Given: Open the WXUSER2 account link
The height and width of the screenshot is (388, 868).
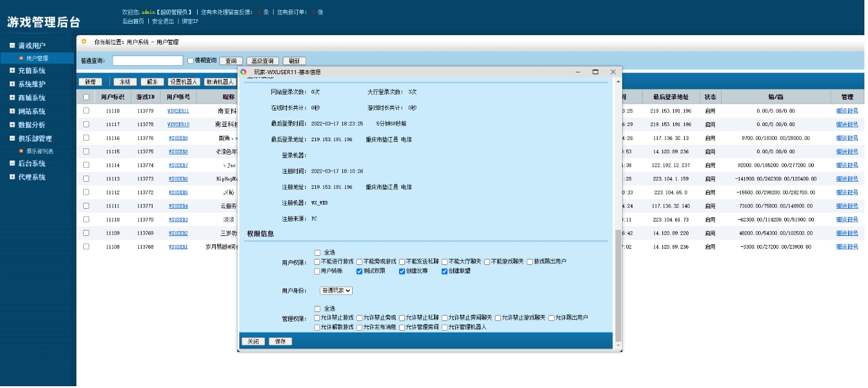Looking at the screenshot, I should [178, 233].
